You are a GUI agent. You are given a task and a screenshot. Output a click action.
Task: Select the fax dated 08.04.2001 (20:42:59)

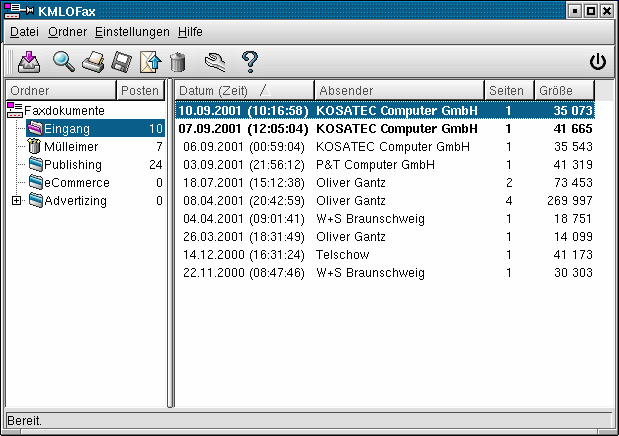385,201
